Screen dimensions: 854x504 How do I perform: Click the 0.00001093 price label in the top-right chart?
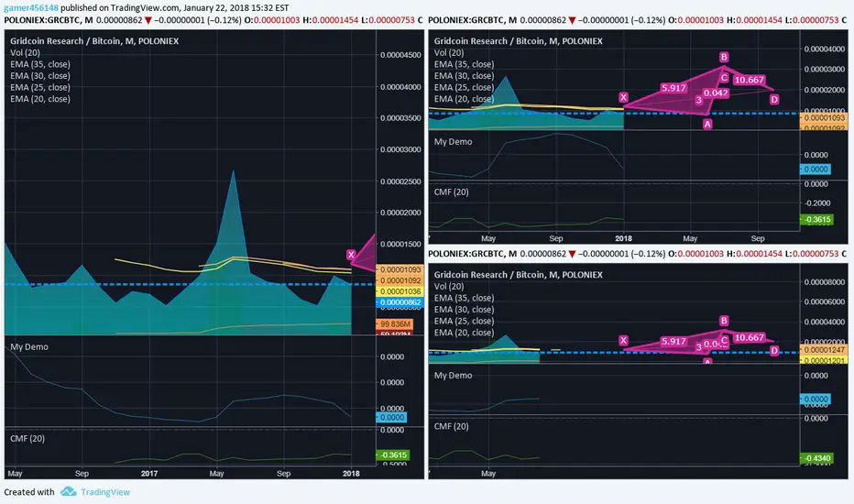824,117
